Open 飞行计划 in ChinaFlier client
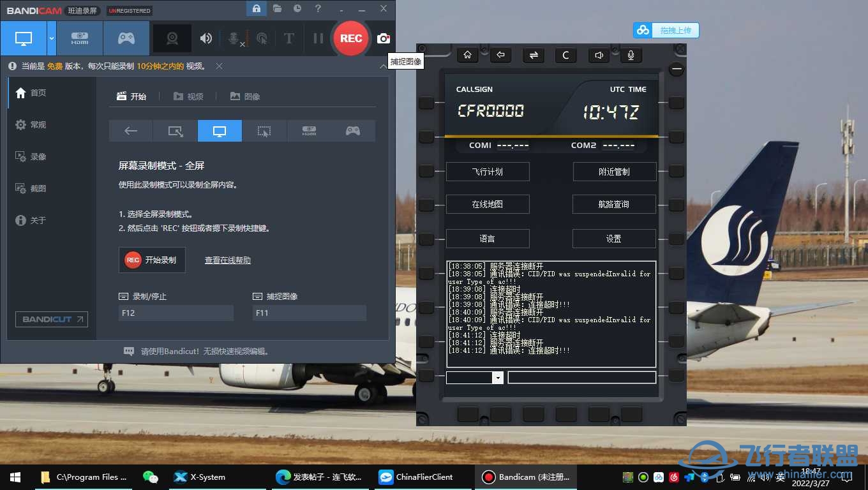The height and width of the screenshot is (490, 868). point(488,172)
